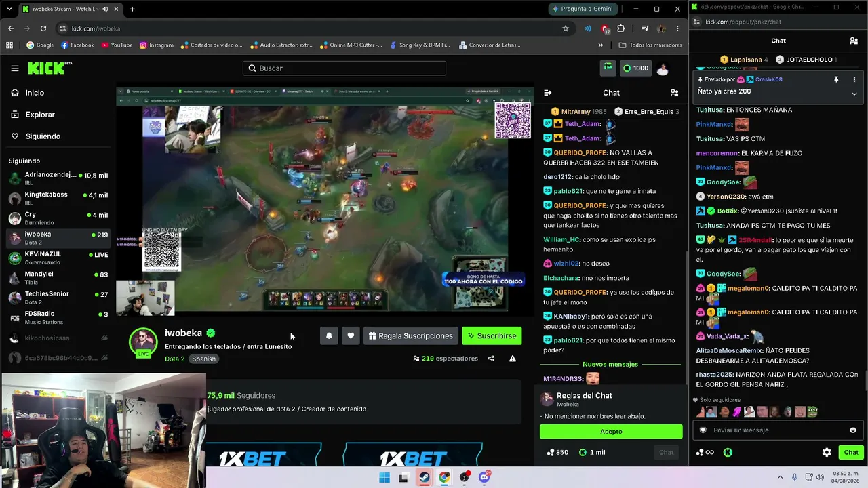
Task: Reload the kick.com/iwobeka page
Action: [43, 28]
